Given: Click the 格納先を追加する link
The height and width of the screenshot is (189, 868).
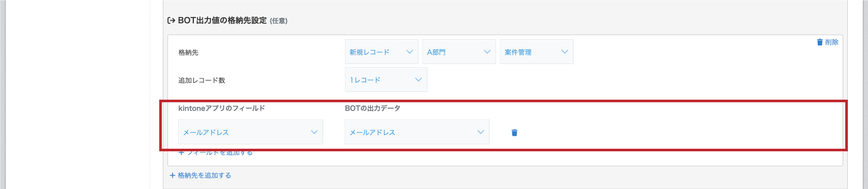Looking at the screenshot, I should point(201,176).
